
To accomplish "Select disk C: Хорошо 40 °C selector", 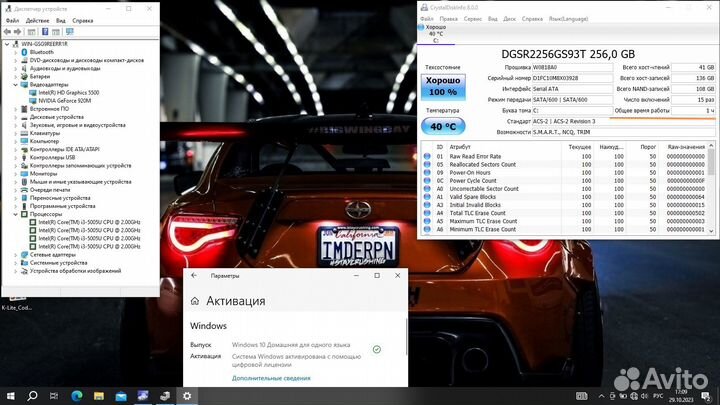I will 435,34.
